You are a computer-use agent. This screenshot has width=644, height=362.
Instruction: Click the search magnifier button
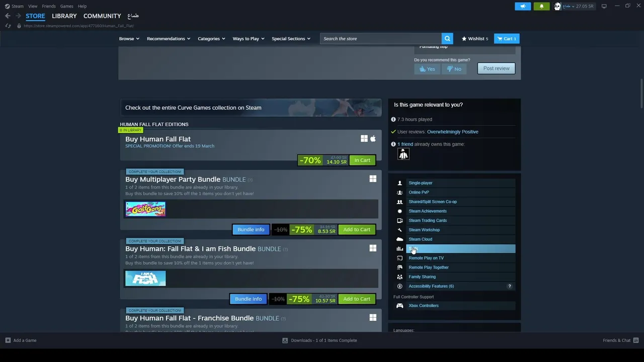point(447,39)
